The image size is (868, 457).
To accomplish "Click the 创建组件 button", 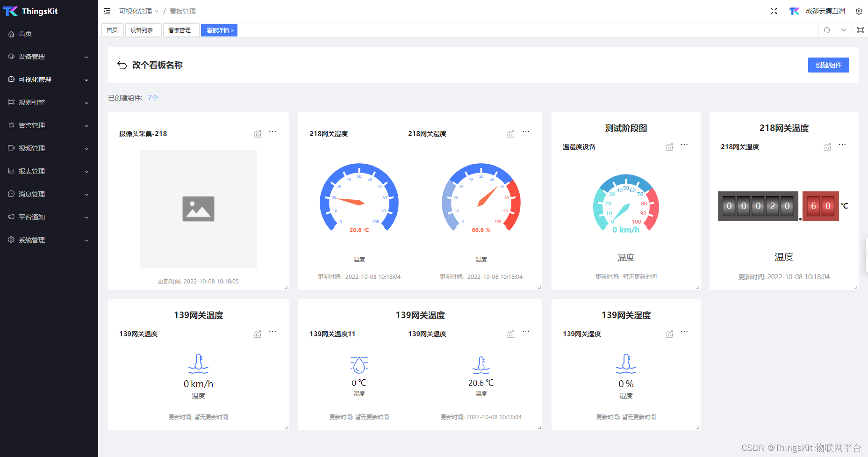I will (828, 65).
